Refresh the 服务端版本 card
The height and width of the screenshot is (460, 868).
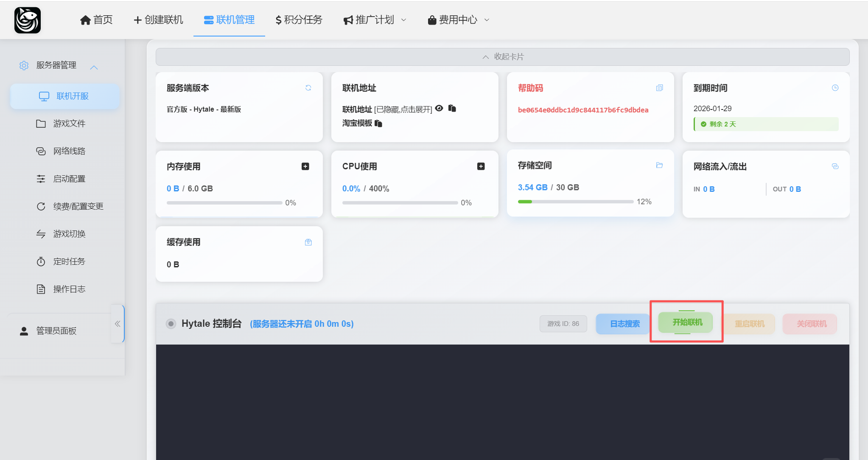[x=308, y=88]
